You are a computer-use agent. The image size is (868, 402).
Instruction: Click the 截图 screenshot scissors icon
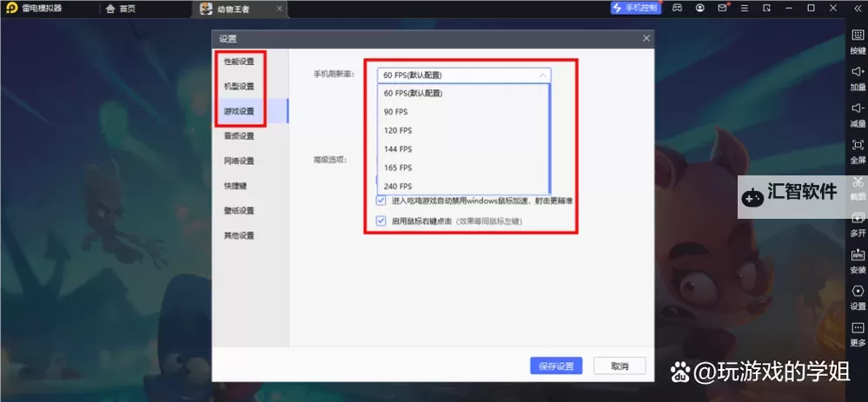(858, 181)
